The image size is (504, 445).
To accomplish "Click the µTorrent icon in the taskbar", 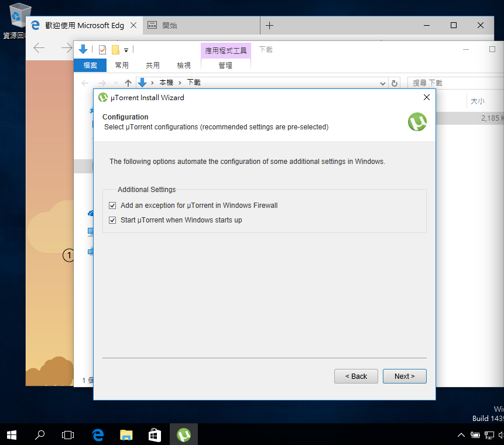I will click(x=184, y=435).
